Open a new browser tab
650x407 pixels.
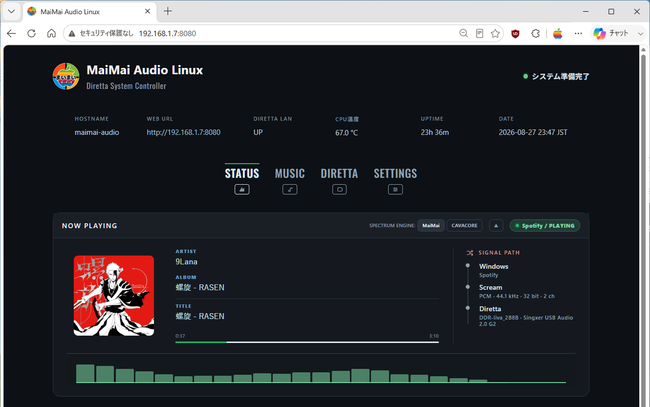[167, 11]
